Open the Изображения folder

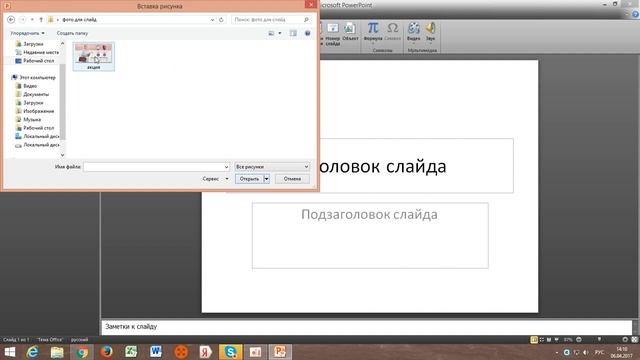click(35, 111)
